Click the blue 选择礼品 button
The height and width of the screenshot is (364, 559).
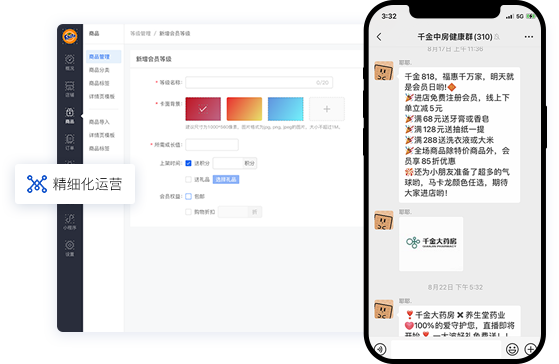[x=226, y=179]
